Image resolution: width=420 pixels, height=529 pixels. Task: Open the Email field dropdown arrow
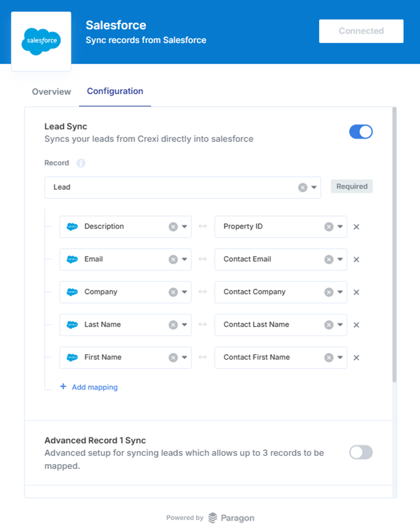click(185, 259)
